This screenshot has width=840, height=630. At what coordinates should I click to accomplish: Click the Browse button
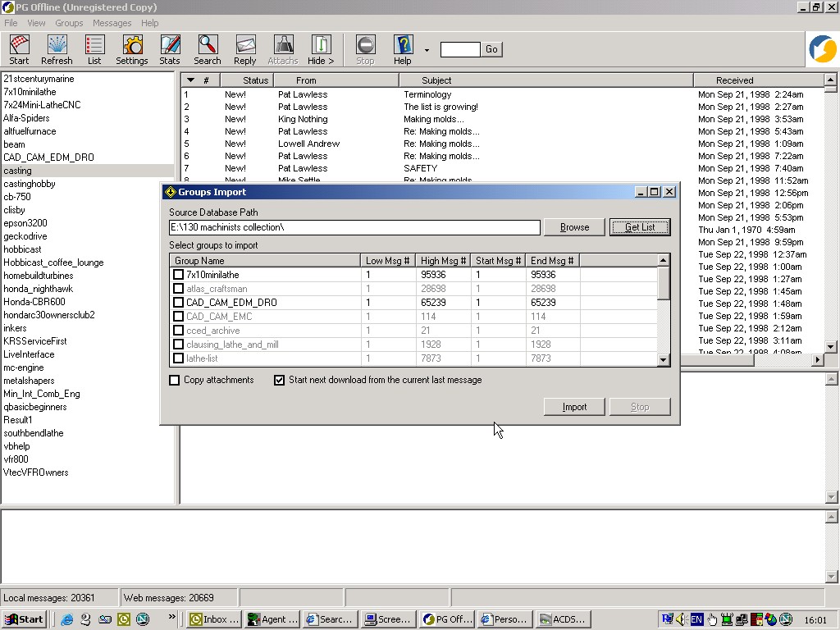tap(574, 227)
